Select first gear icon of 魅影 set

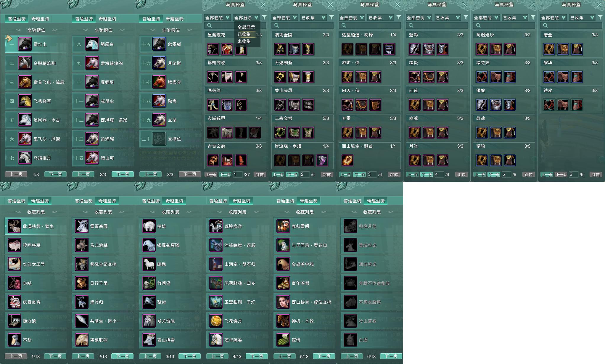[415, 49]
